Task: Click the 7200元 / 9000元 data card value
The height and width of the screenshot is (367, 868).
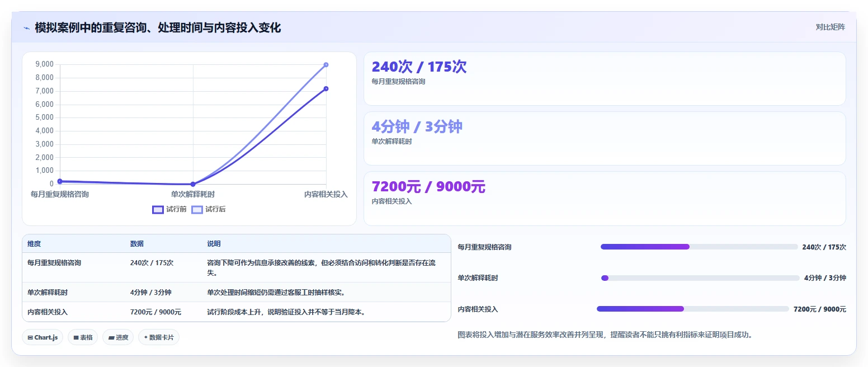Action: pos(428,186)
